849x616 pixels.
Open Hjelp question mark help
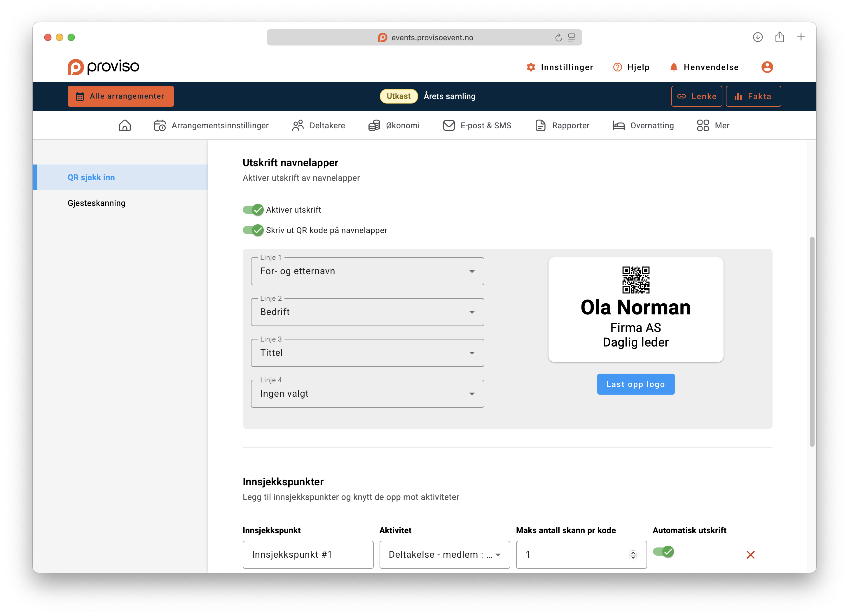tap(631, 67)
